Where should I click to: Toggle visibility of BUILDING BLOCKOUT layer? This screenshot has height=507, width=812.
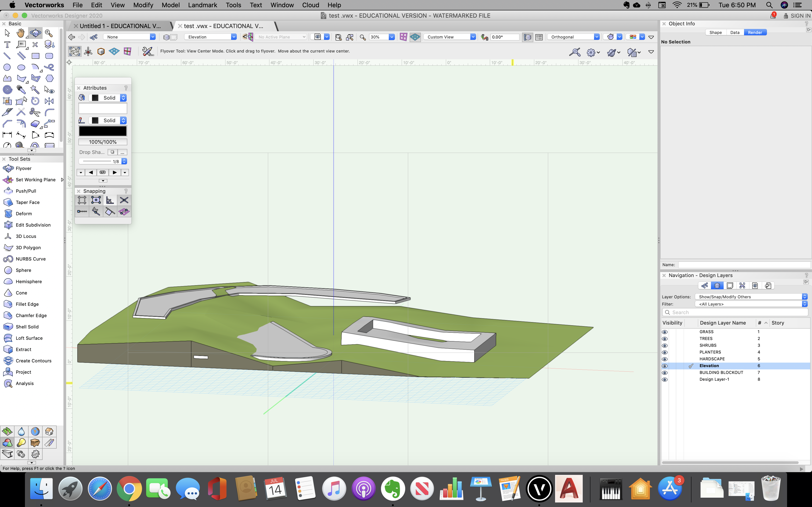(665, 372)
